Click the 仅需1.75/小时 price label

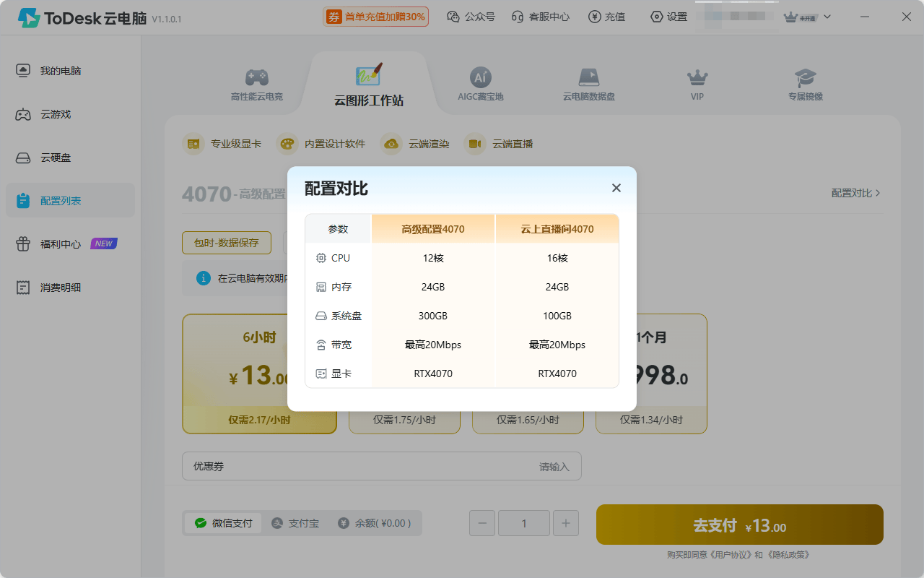[404, 420]
